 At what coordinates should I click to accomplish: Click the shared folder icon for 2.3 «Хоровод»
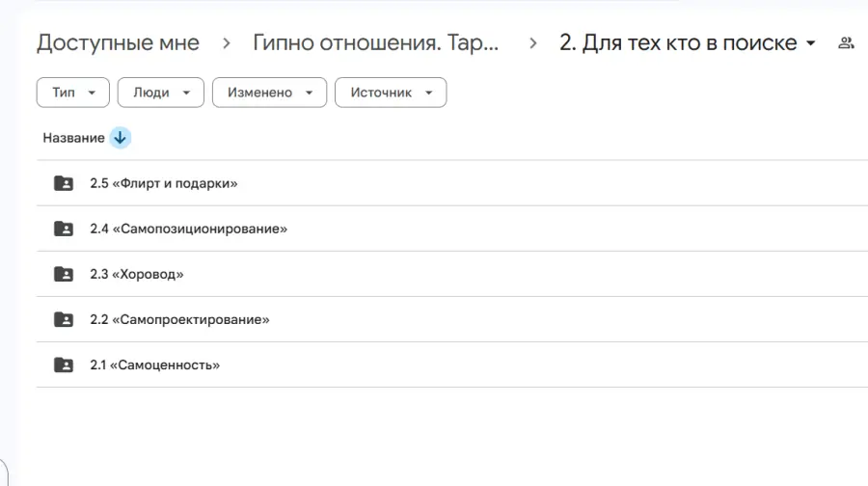coord(63,274)
